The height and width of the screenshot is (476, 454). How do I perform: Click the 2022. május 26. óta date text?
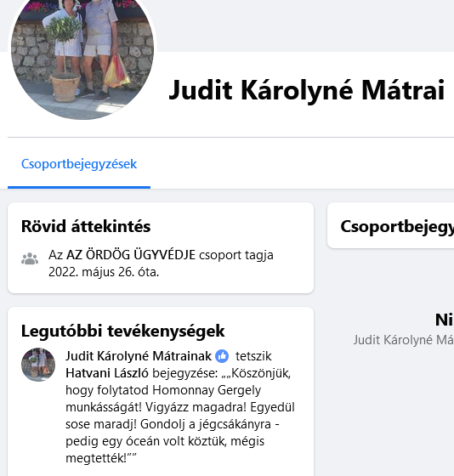pyautogui.click(x=104, y=272)
